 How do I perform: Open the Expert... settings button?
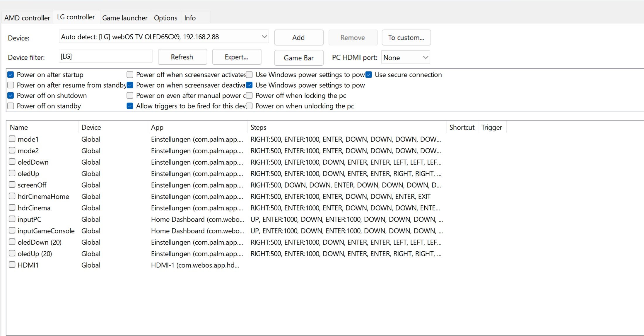point(236,57)
